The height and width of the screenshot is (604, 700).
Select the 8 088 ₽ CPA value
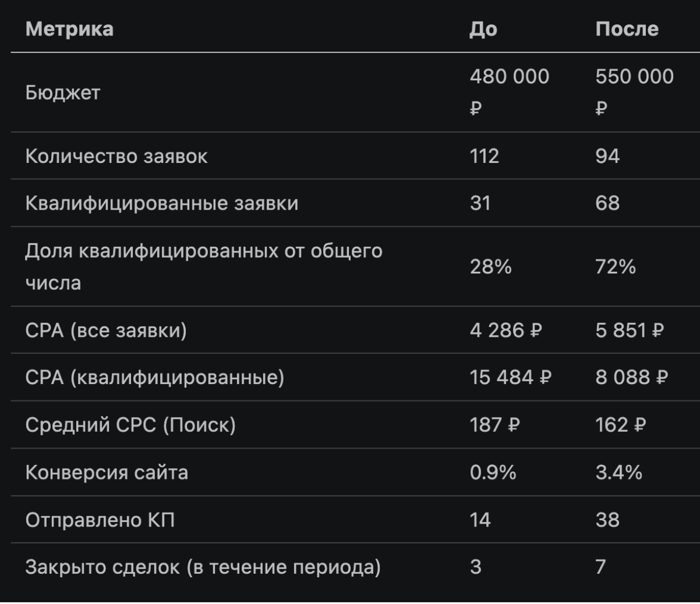(631, 378)
